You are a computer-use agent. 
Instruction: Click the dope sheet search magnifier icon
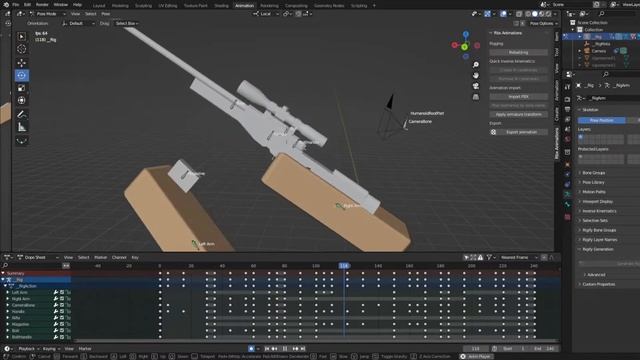(x=5, y=266)
